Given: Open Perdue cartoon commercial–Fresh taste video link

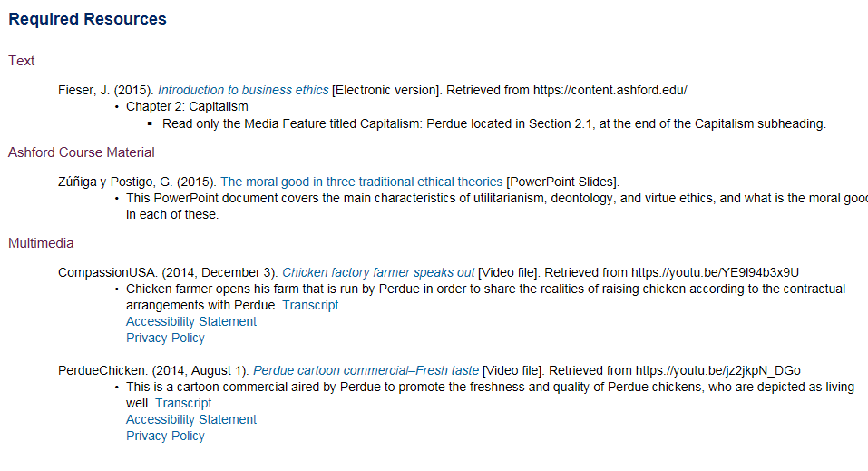Looking at the screenshot, I should (366, 370).
